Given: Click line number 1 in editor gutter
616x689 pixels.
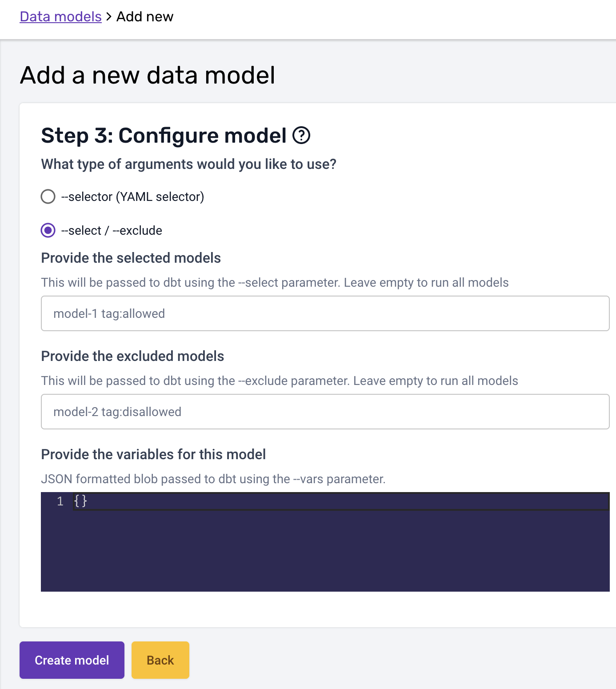Looking at the screenshot, I should [x=60, y=501].
